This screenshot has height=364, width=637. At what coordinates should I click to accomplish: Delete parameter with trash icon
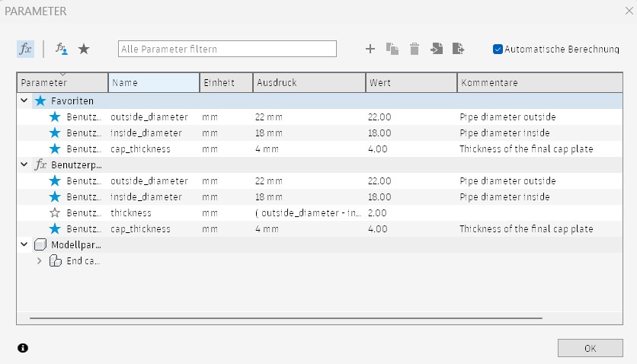tap(415, 49)
